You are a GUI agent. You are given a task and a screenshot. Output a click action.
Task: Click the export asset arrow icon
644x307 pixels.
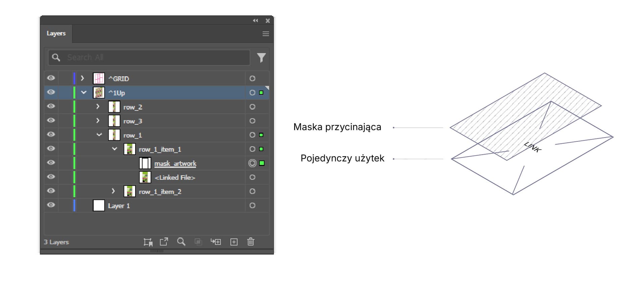click(x=164, y=242)
